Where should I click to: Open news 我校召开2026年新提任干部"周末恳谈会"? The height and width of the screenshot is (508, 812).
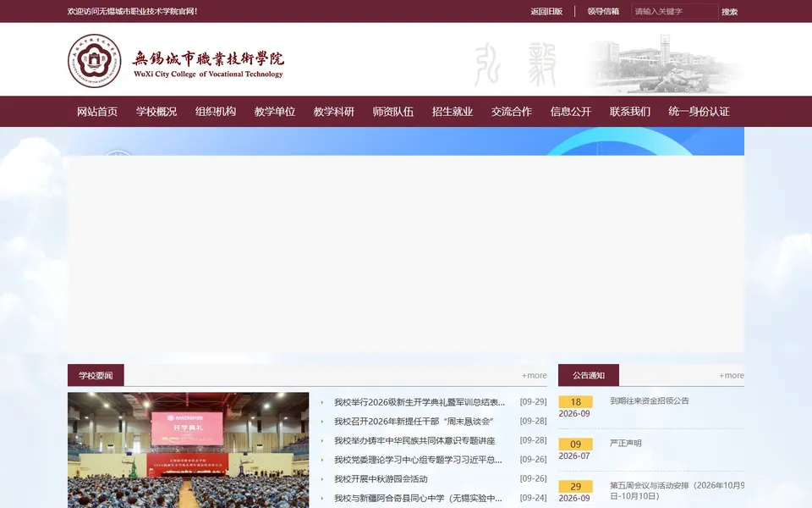tap(414, 422)
